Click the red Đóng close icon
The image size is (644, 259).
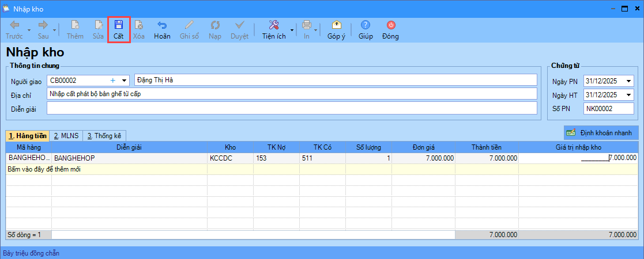click(390, 25)
